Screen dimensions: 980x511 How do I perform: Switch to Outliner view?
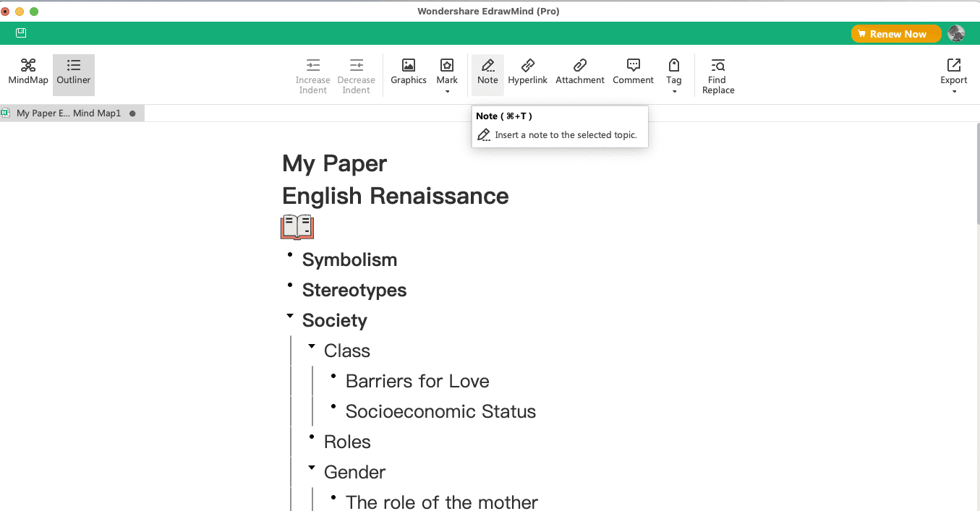click(74, 72)
